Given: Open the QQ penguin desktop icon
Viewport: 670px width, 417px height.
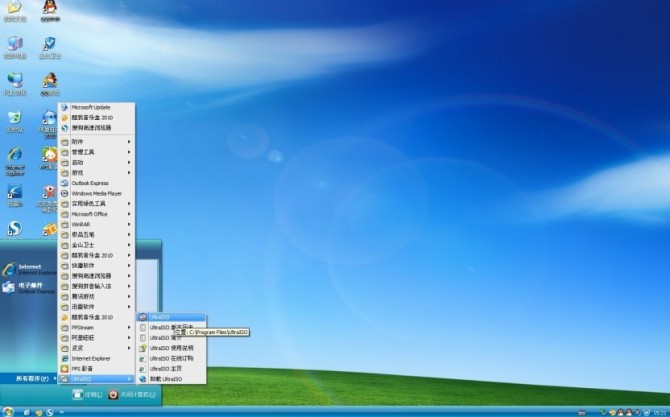Looking at the screenshot, I should pos(48,10).
